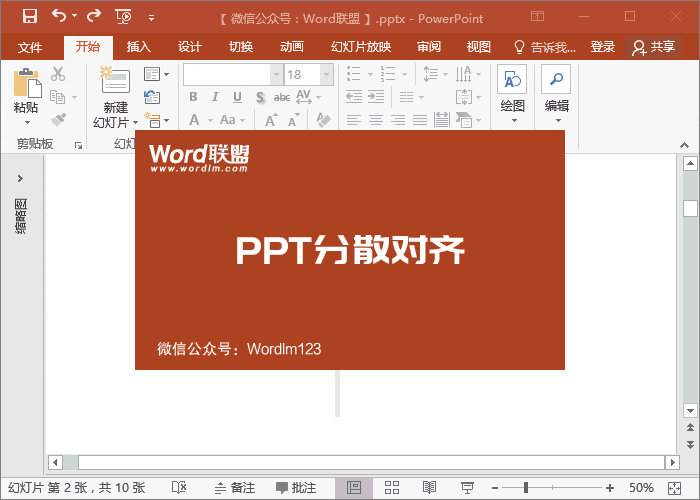Viewport: 700px width, 500px height.
Task: Decrease font size with small A icon
Action: pos(293,120)
